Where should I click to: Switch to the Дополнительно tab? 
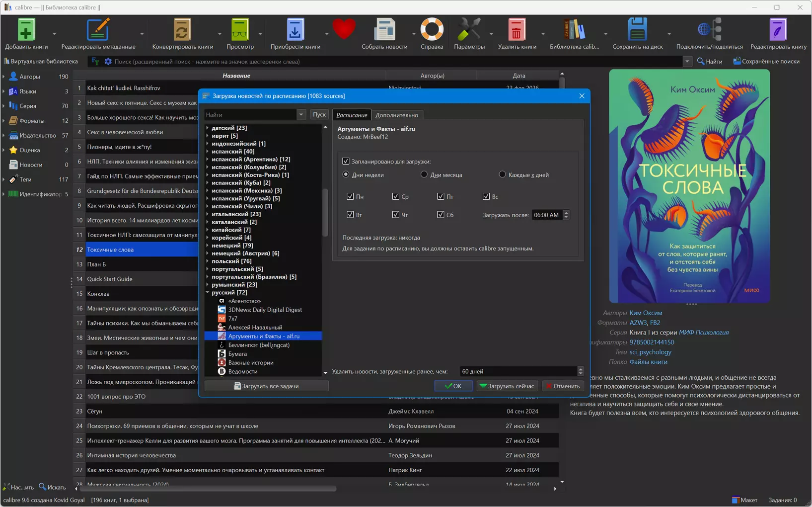pos(396,115)
